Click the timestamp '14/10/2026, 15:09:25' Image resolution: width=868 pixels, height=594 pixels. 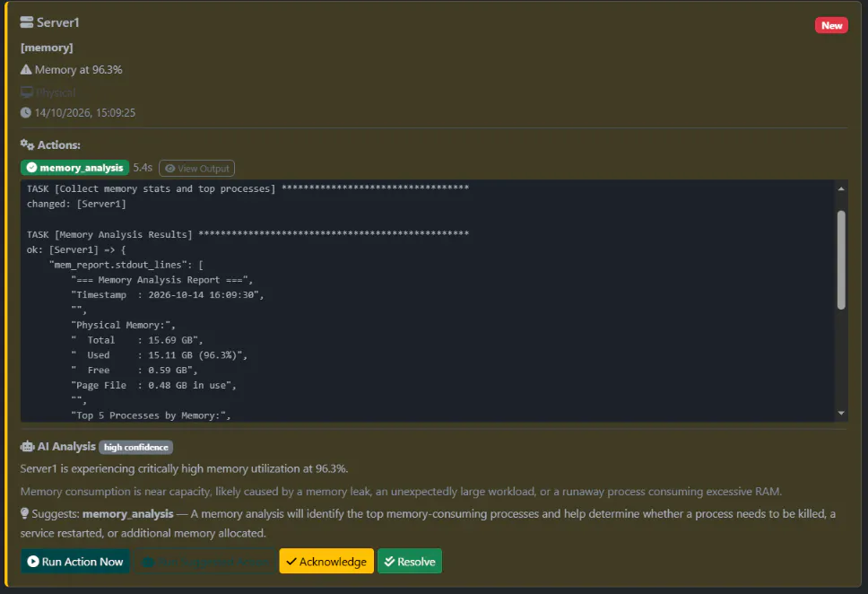pyautogui.click(x=84, y=112)
